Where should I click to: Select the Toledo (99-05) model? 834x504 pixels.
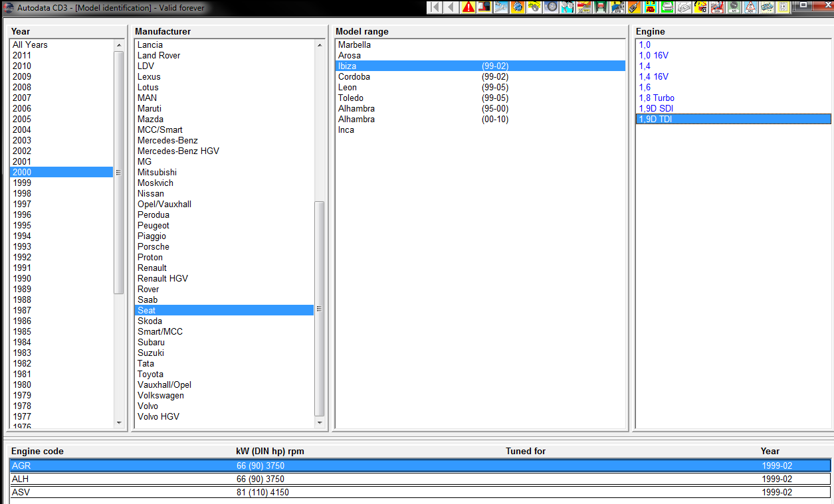point(351,98)
